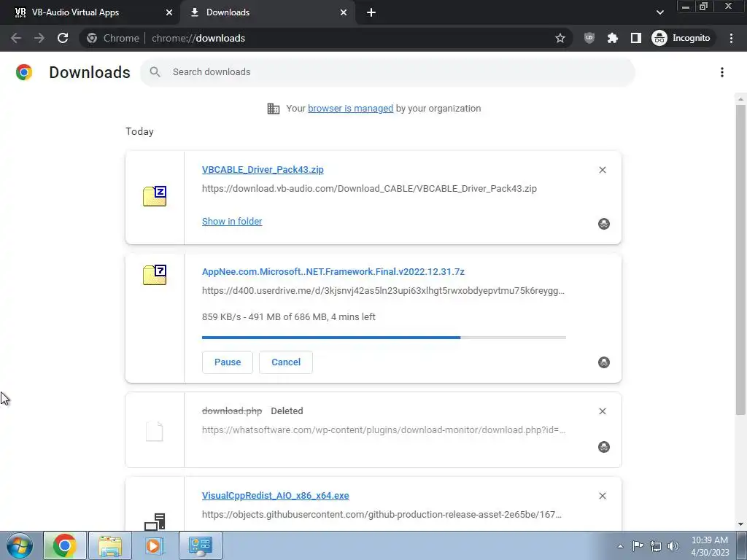
Task: Launch the media player taskbar icon
Action: tap(155, 545)
